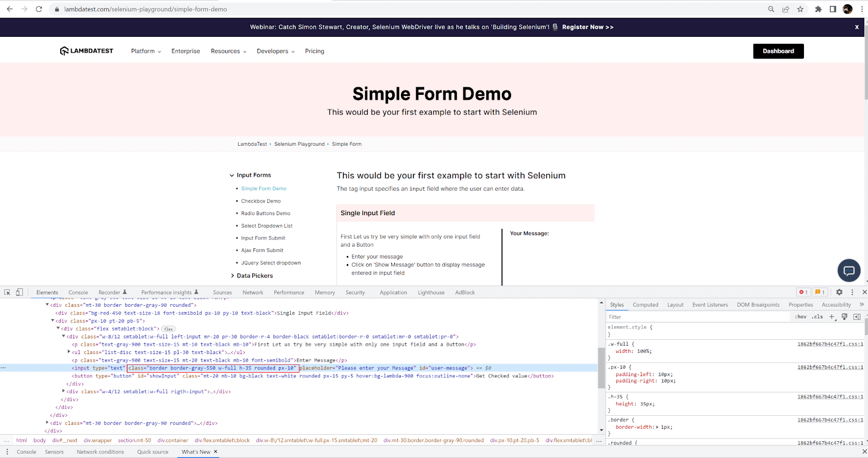The image size is (868, 458).
Task: Activate the DevTools inspect element picker
Action: [8, 292]
